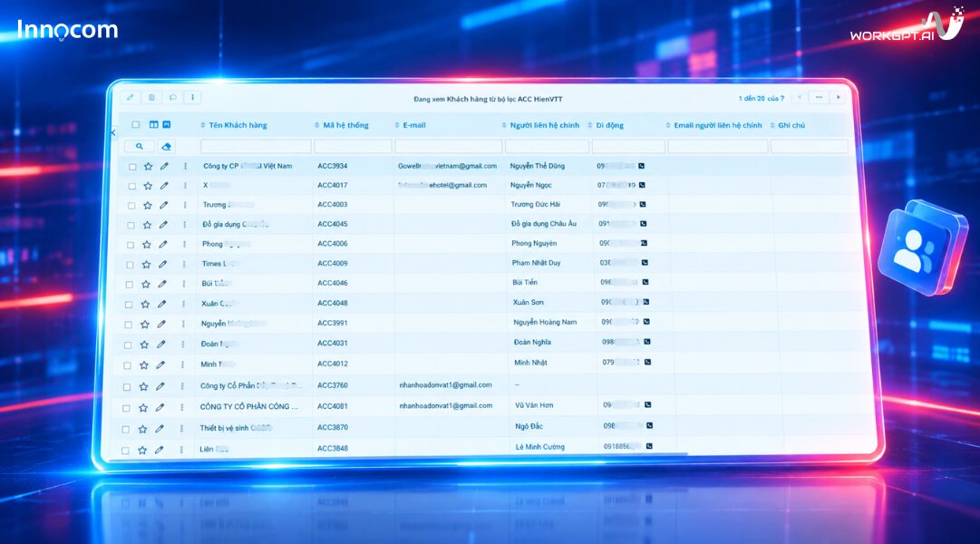Click phone icon for Trương Đức Hải
Screen dimensions: 980x544
pos(643,205)
